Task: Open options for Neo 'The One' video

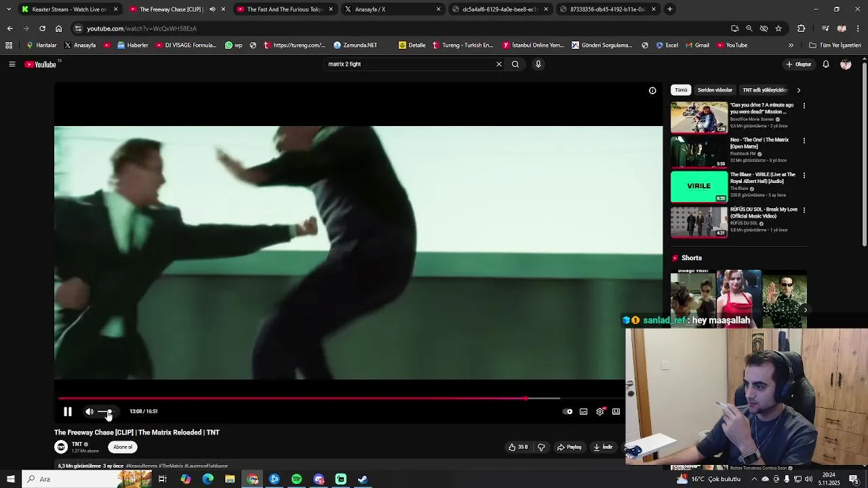Action: [x=804, y=140]
